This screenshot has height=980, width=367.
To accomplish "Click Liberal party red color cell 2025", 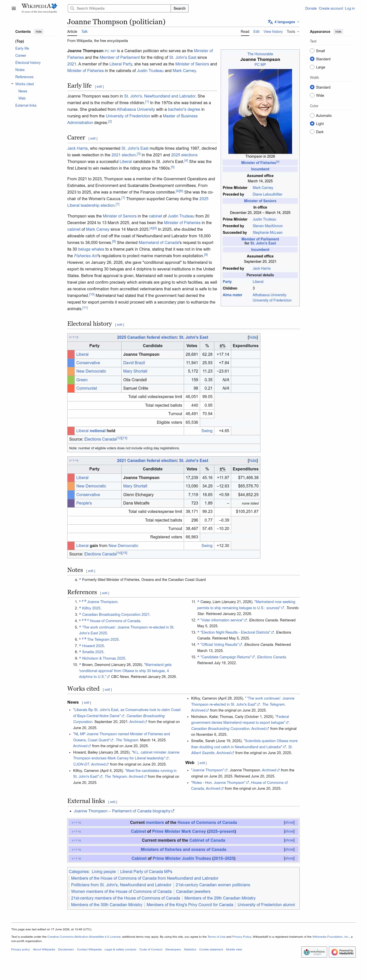I will tap(71, 354).
